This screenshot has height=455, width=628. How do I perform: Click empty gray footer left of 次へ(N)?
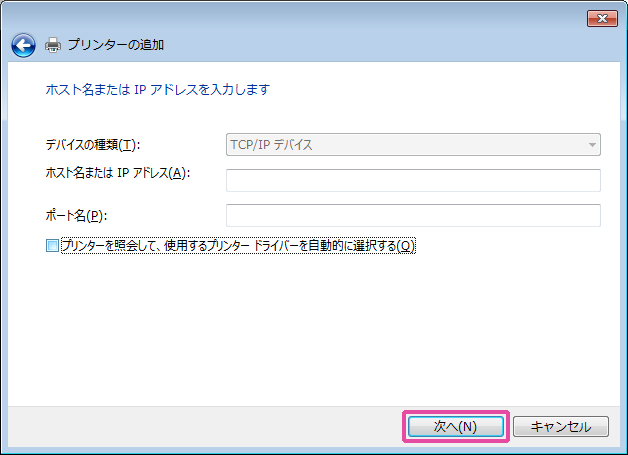point(200,426)
